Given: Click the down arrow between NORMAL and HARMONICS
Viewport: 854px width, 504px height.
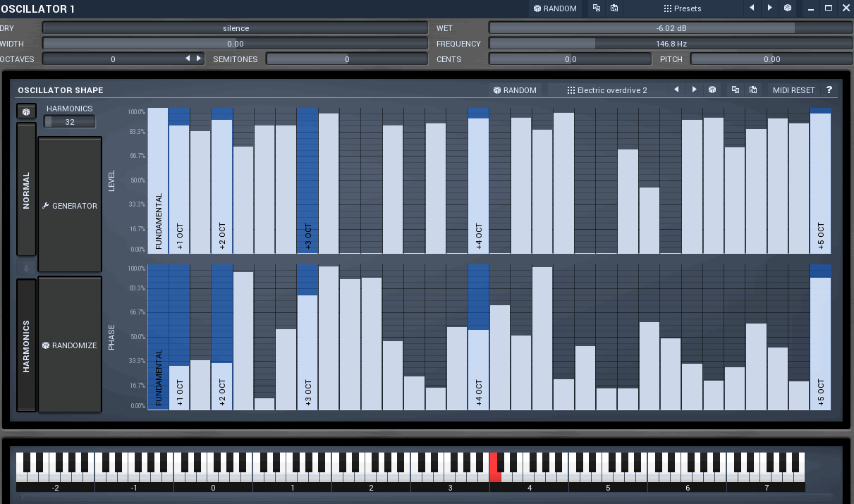Looking at the screenshot, I should (26, 268).
